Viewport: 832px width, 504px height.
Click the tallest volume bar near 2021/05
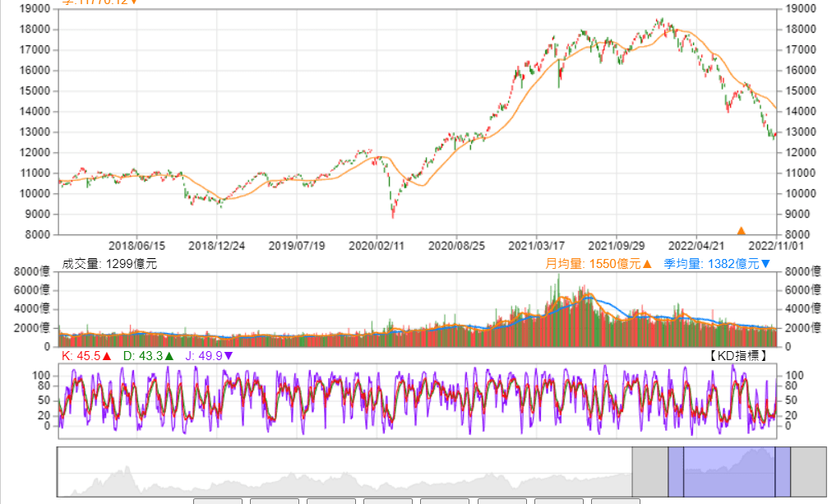[558, 310]
